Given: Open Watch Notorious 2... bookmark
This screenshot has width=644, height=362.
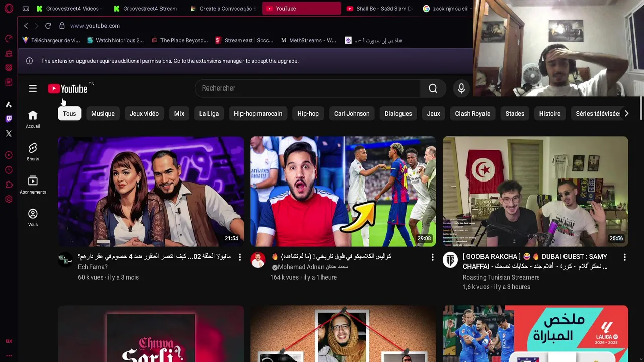Looking at the screenshot, I should pyautogui.click(x=115, y=40).
